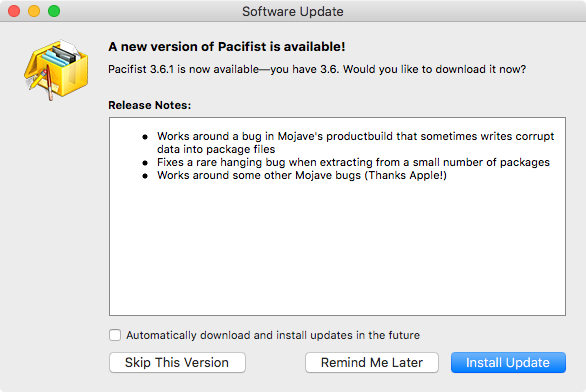Select the rare hanging bug fix note

(353, 162)
